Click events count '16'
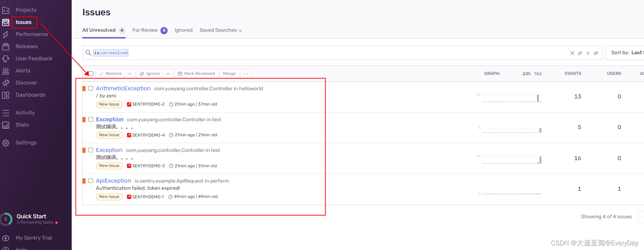The height and width of the screenshot is (250, 644). pyautogui.click(x=578, y=158)
